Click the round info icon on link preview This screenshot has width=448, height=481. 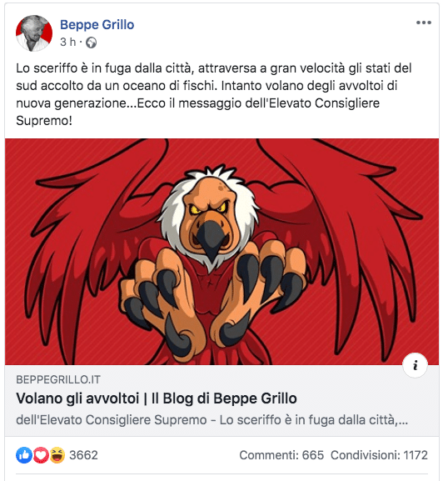(415, 365)
